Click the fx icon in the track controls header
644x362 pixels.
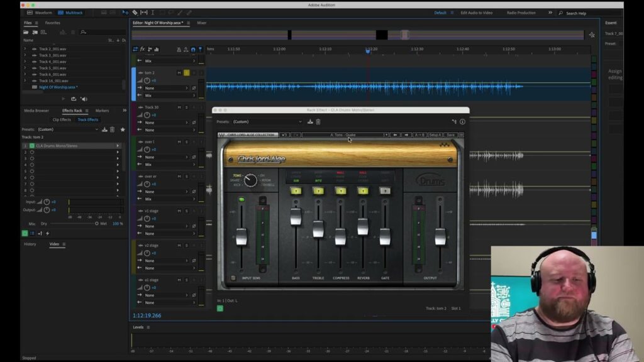click(x=142, y=48)
